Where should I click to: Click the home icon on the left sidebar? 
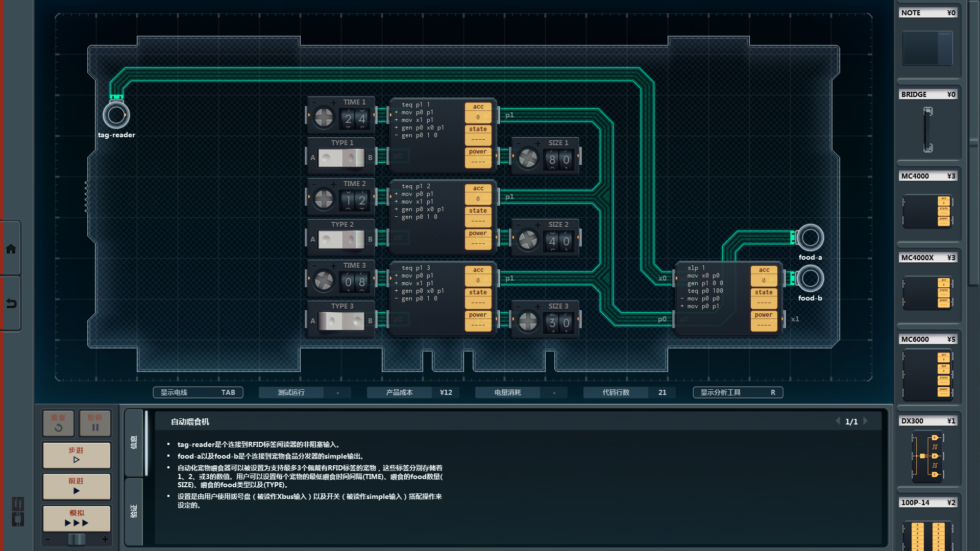[x=11, y=249]
